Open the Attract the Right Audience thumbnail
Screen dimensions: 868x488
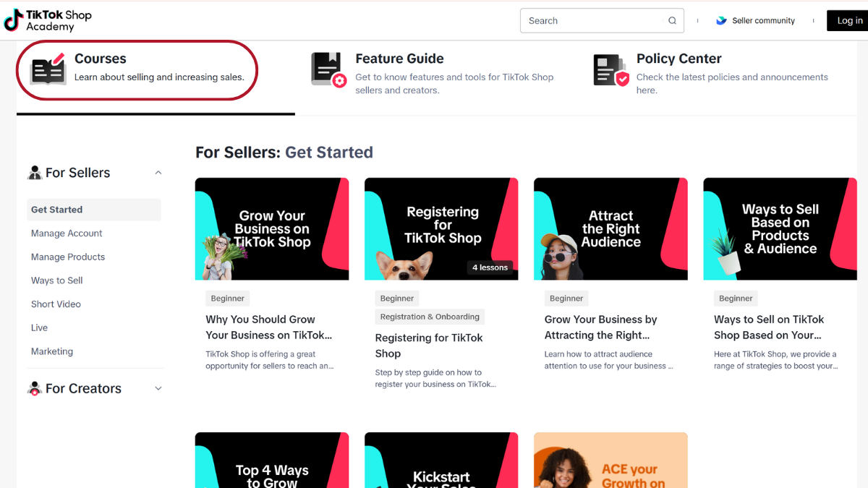tap(610, 229)
